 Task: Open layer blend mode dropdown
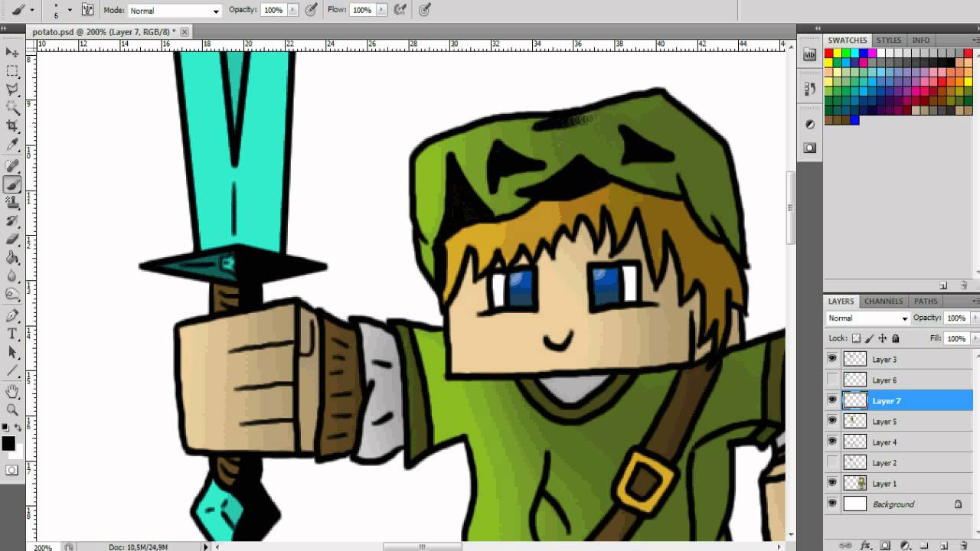coord(867,318)
